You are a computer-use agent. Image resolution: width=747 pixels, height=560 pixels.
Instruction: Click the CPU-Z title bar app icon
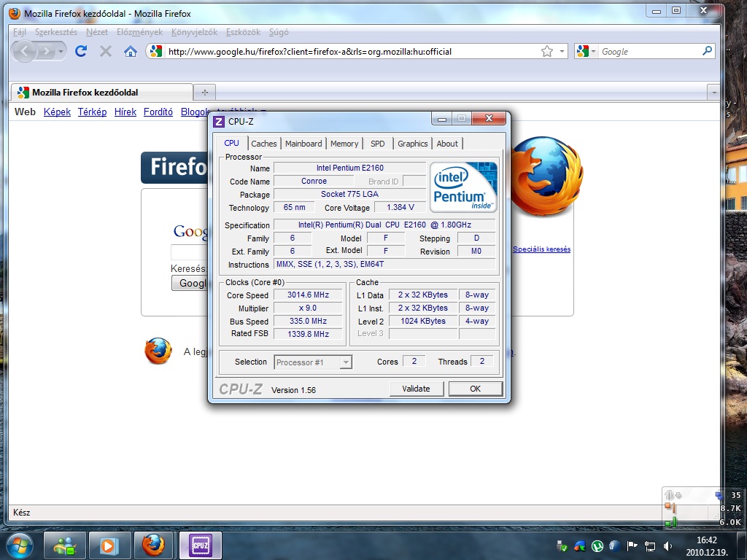coord(219,122)
